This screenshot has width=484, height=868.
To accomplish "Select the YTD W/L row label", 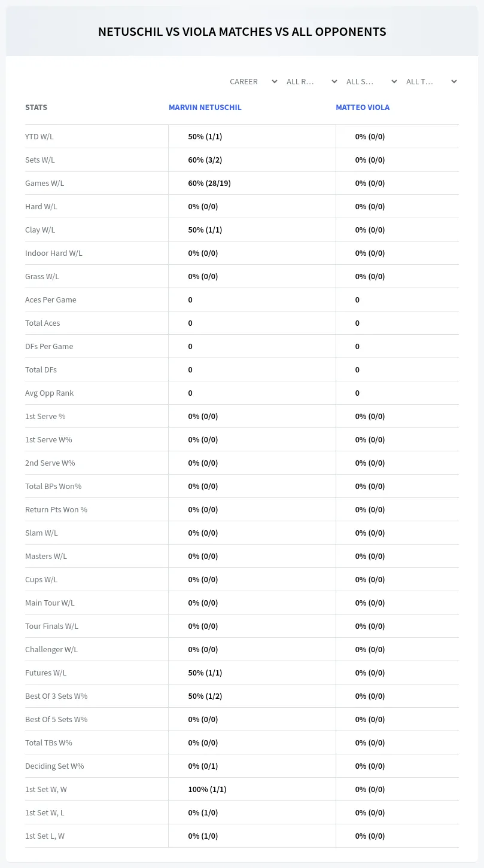I will click(39, 136).
